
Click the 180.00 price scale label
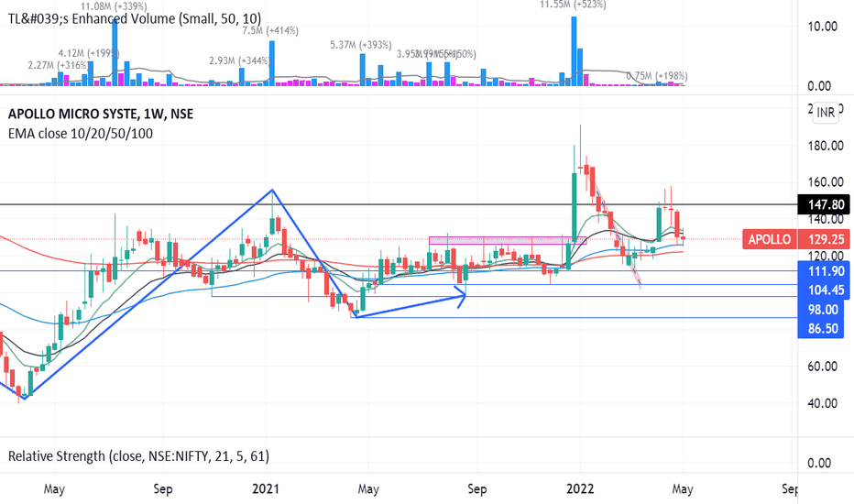pyautogui.click(x=826, y=146)
